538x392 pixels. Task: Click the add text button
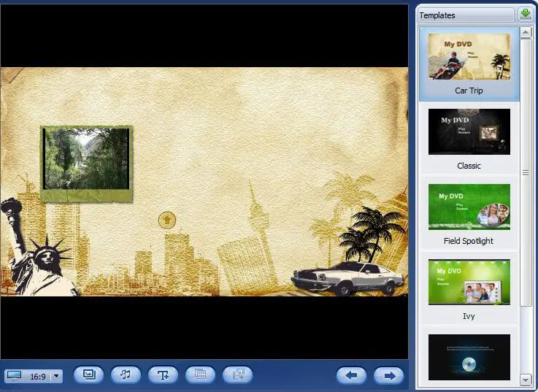163,374
